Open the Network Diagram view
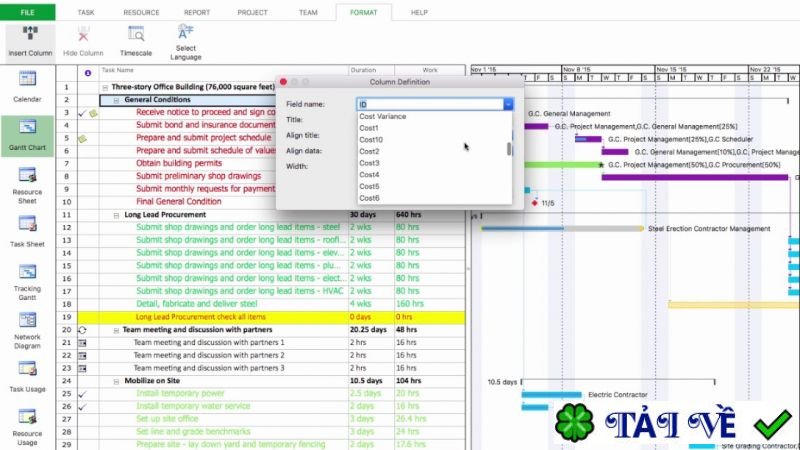The image size is (800, 450). (x=27, y=320)
